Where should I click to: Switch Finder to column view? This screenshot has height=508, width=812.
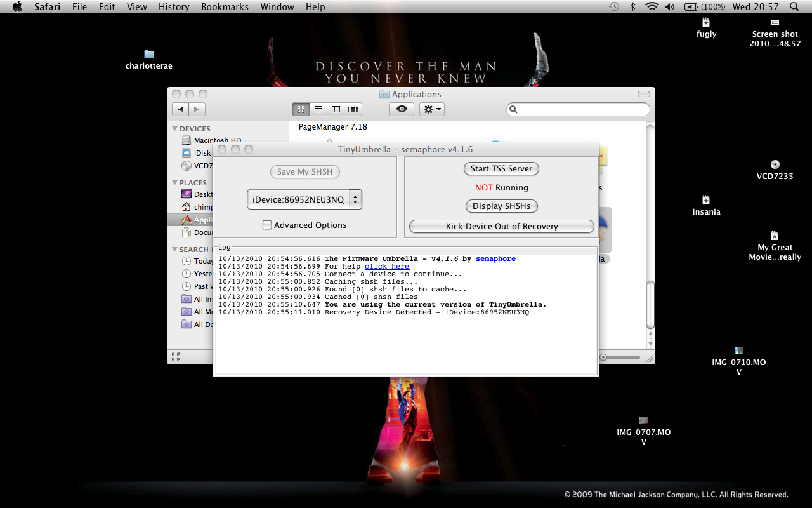336,109
